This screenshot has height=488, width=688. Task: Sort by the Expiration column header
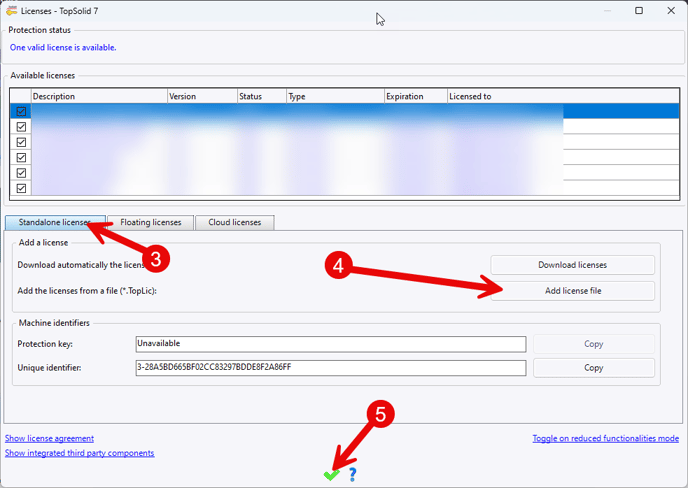416,96
